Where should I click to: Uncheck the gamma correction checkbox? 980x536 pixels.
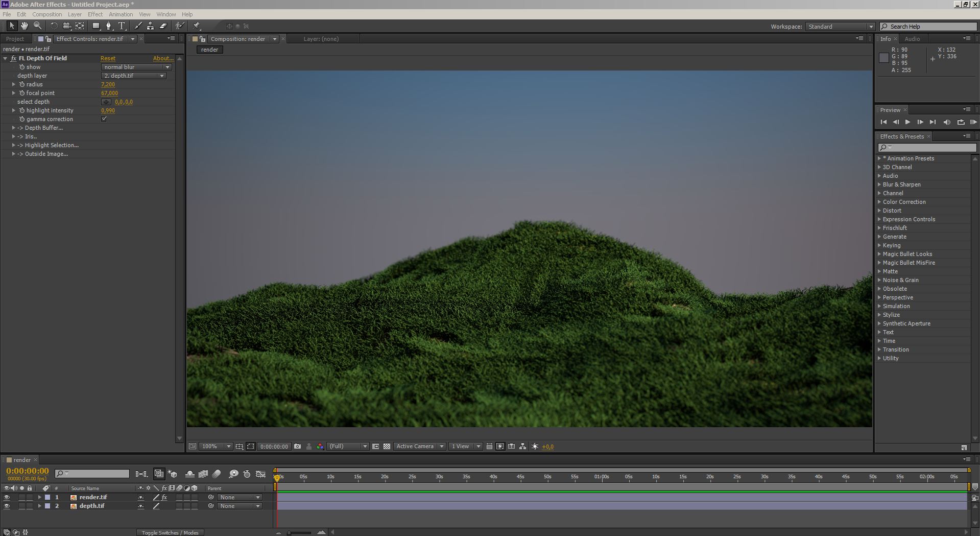click(104, 119)
